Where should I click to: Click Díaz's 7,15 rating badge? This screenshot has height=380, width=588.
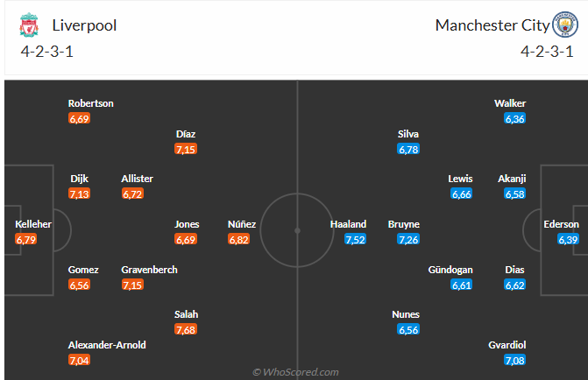click(186, 150)
